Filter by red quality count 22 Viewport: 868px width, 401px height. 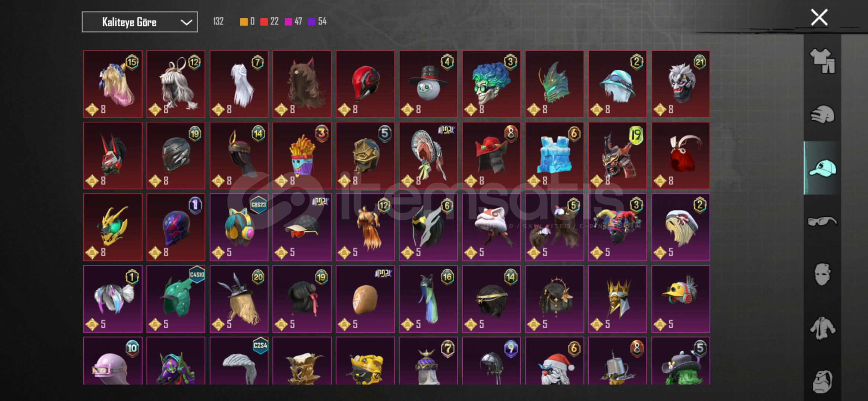tap(269, 22)
